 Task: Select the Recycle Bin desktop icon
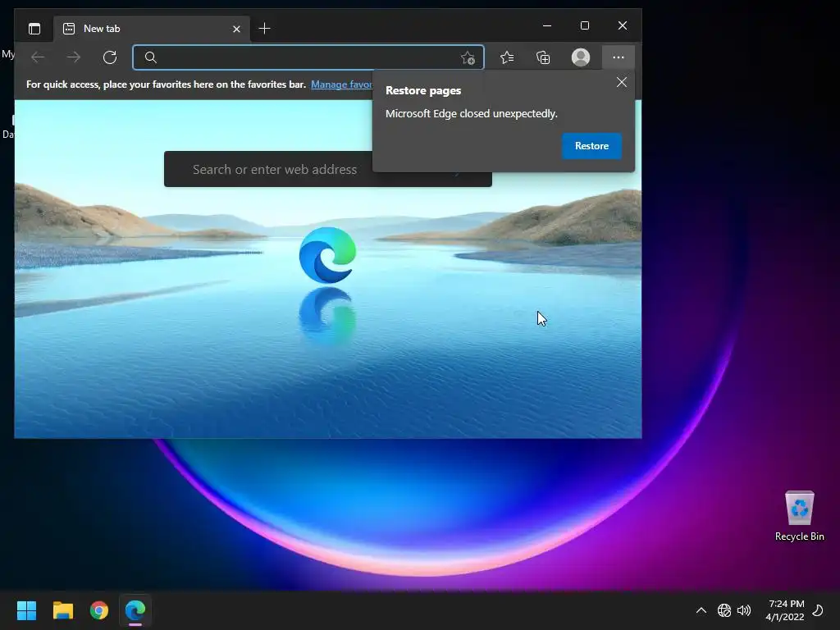click(799, 516)
